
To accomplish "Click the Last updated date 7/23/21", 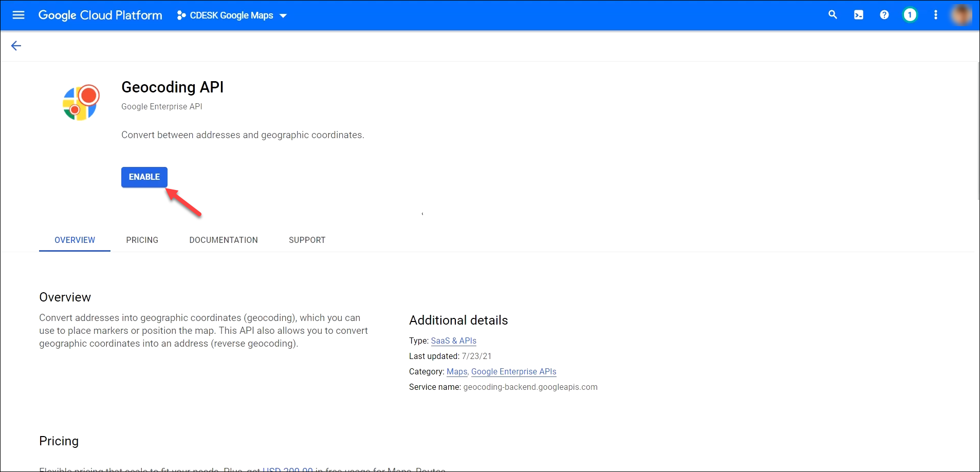I will point(476,356).
